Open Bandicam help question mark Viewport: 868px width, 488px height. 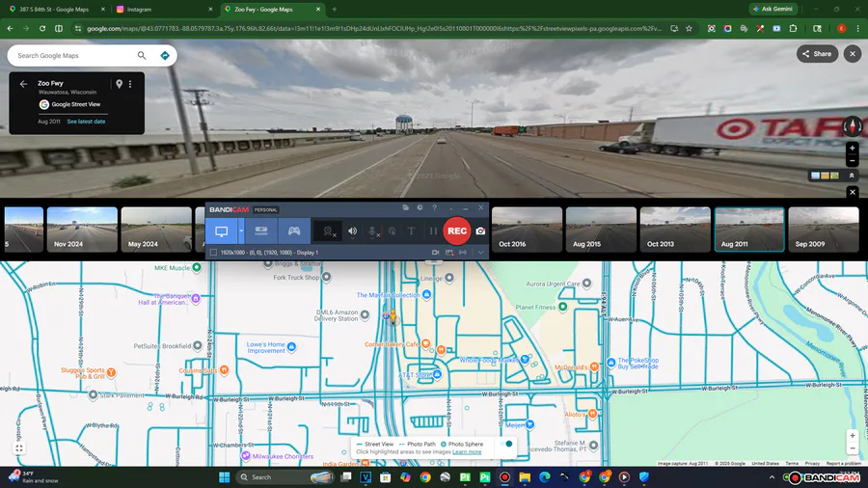click(435, 207)
